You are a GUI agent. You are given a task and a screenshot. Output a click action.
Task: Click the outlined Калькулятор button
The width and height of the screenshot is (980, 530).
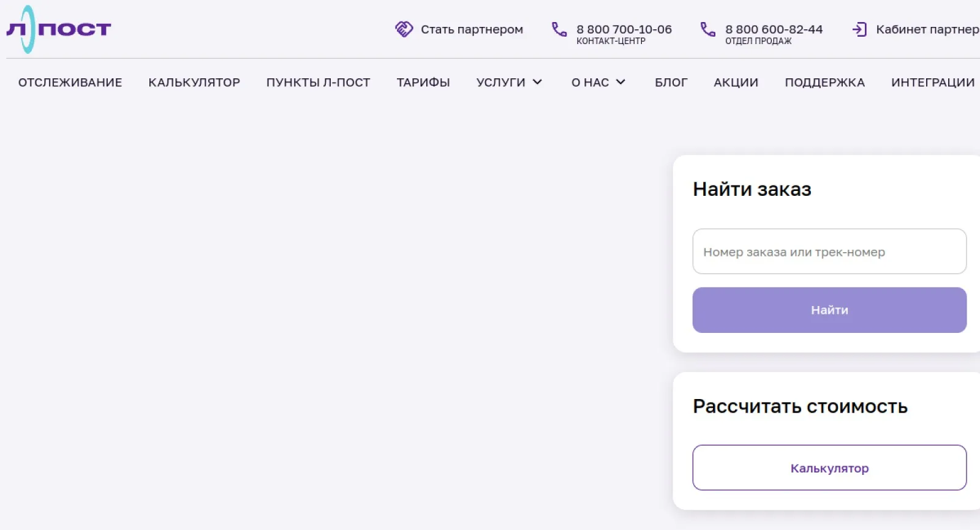coord(829,468)
